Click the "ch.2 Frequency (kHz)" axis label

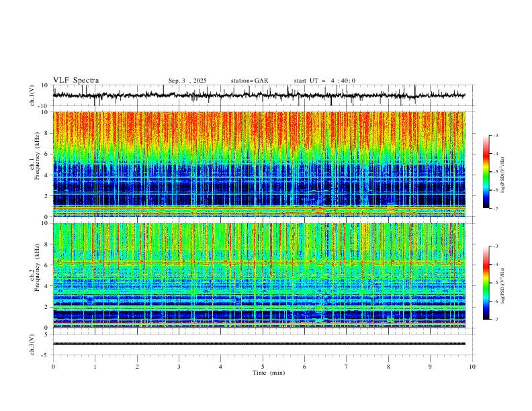[x=34, y=267]
